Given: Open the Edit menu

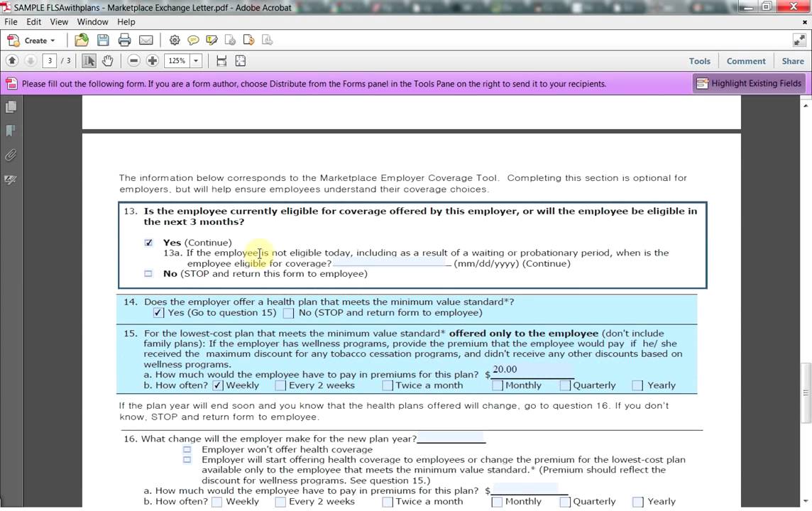Looking at the screenshot, I should [x=33, y=22].
